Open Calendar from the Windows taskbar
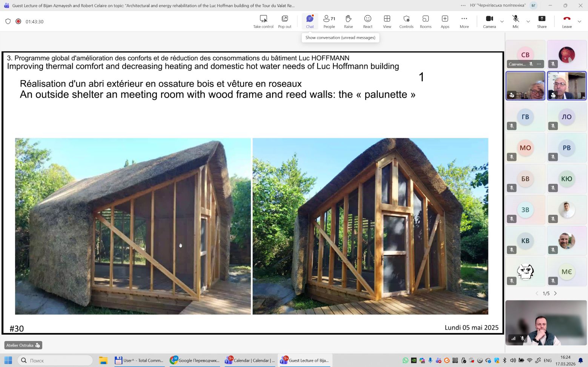The width and height of the screenshot is (588, 367). (250, 361)
